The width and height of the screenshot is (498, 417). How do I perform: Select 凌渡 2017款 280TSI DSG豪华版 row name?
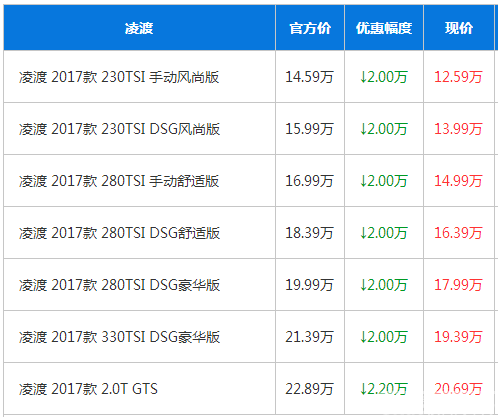click(x=119, y=285)
